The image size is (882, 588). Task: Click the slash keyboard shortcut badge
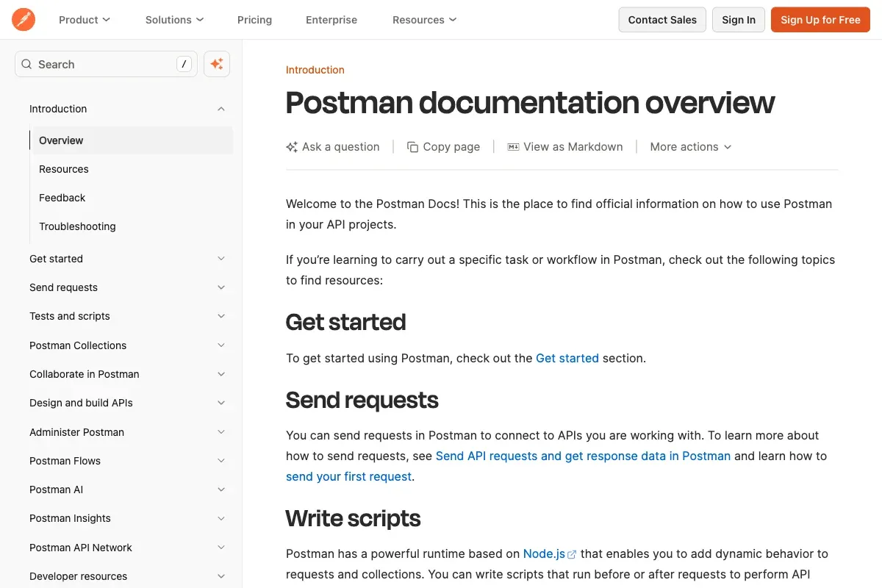point(184,64)
